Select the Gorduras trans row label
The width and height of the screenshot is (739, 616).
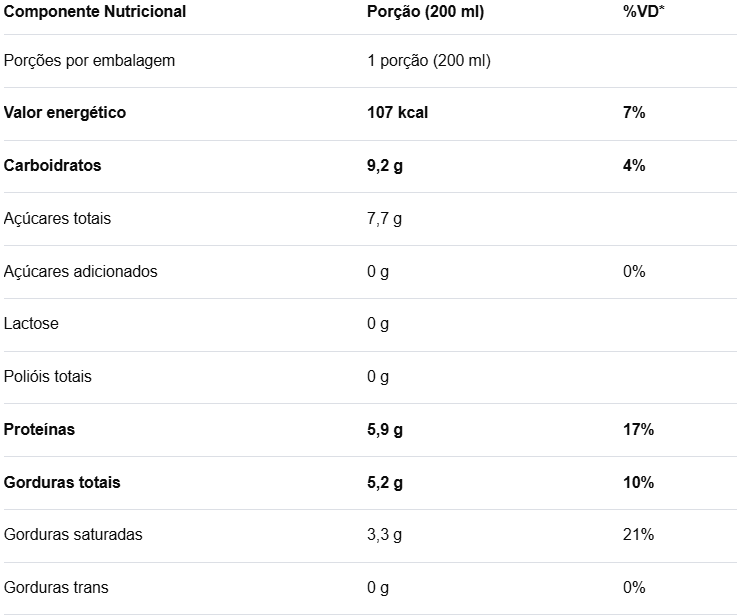[x=56, y=588]
